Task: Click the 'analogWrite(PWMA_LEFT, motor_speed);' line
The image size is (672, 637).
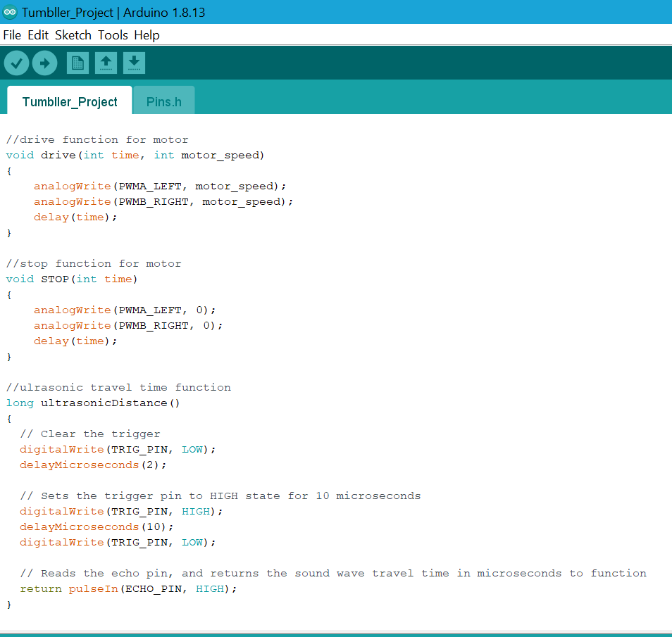Action: click(x=160, y=187)
